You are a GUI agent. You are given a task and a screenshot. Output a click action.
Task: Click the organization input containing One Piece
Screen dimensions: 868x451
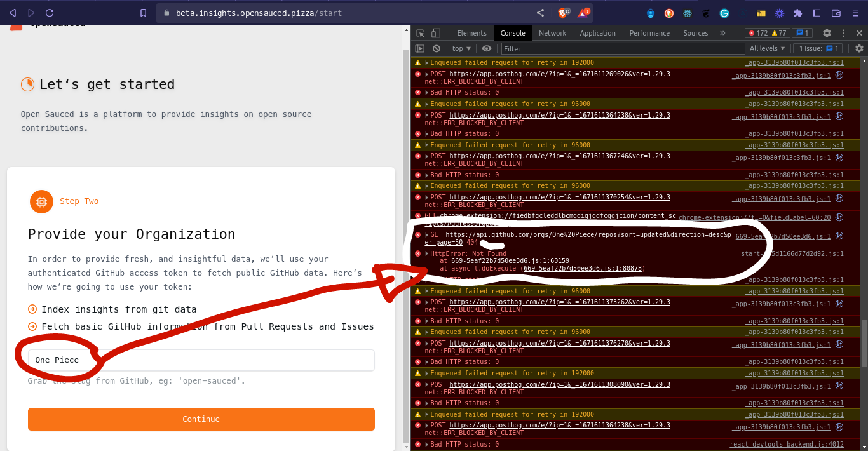click(201, 360)
